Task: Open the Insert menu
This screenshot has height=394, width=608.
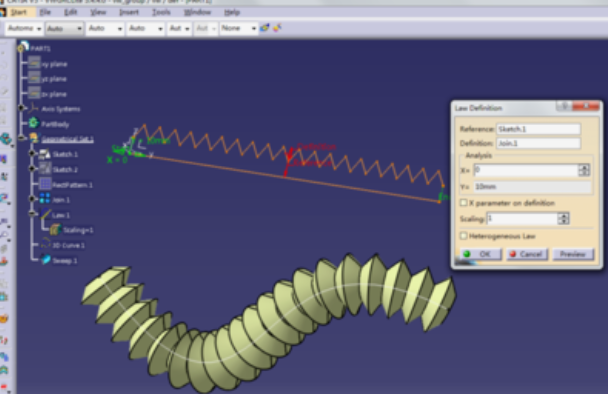Action: pos(129,12)
